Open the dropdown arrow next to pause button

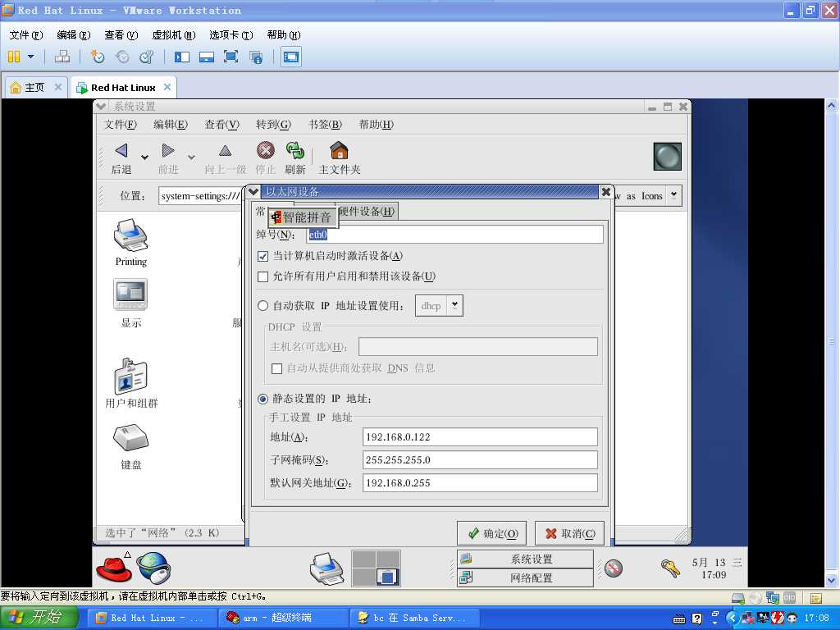(x=30, y=57)
